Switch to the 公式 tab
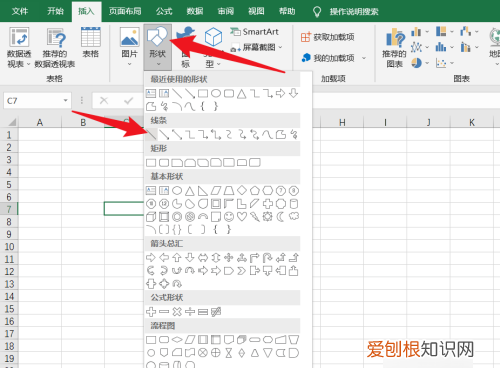The width and height of the screenshot is (500, 368). [164, 11]
